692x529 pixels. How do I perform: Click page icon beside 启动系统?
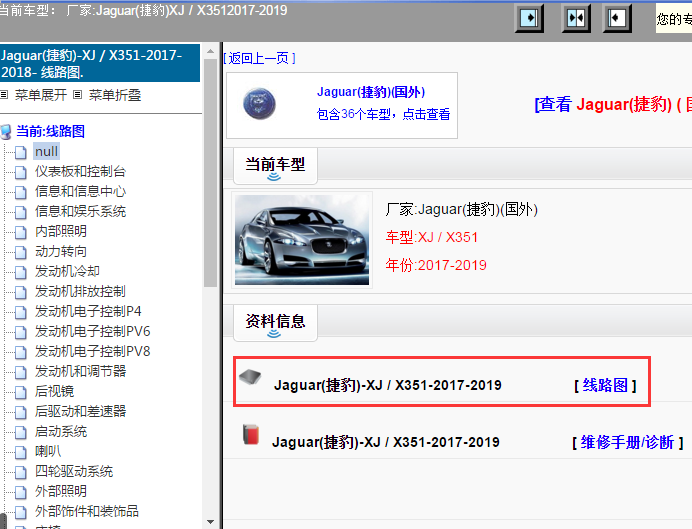[21, 432]
